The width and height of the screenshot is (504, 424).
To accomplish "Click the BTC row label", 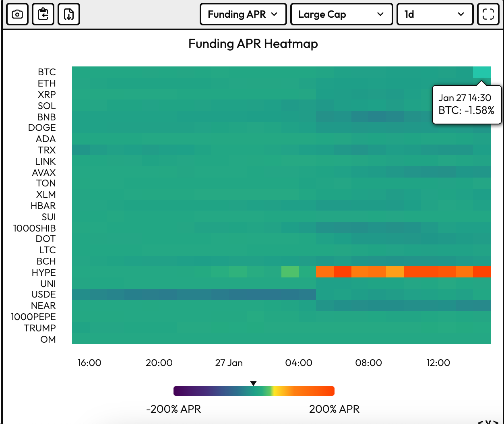I will click(x=47, y=72).
